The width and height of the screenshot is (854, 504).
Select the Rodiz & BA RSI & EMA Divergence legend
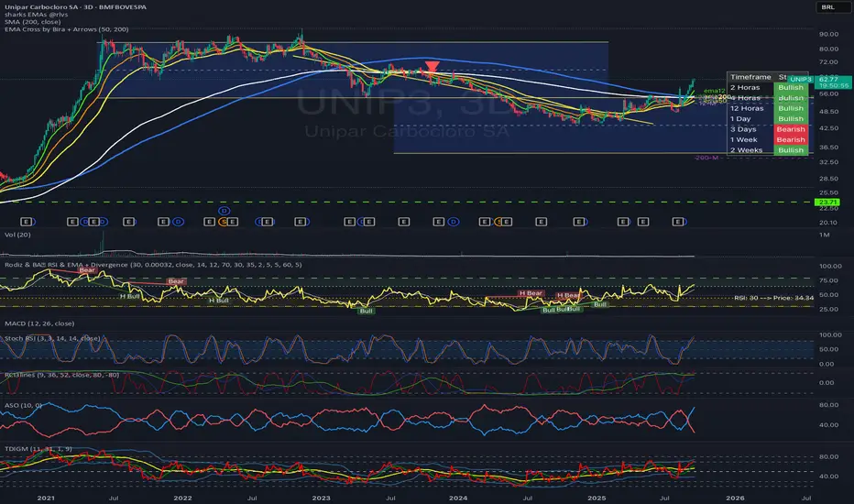pos(153,265)
